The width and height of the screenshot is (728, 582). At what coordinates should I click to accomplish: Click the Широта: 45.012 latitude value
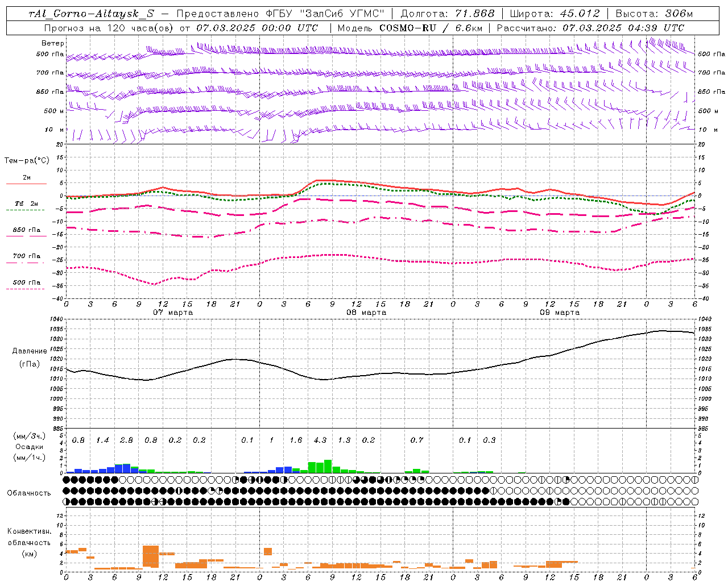point(555,14)
